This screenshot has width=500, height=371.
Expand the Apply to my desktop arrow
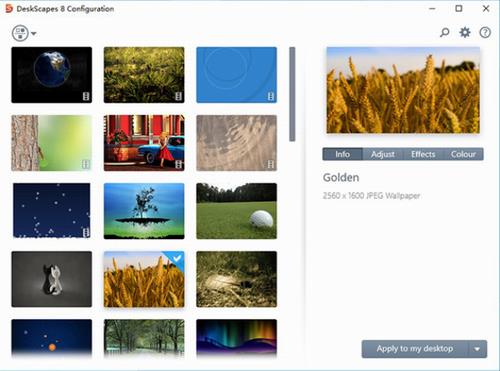(x=477, y=349)
